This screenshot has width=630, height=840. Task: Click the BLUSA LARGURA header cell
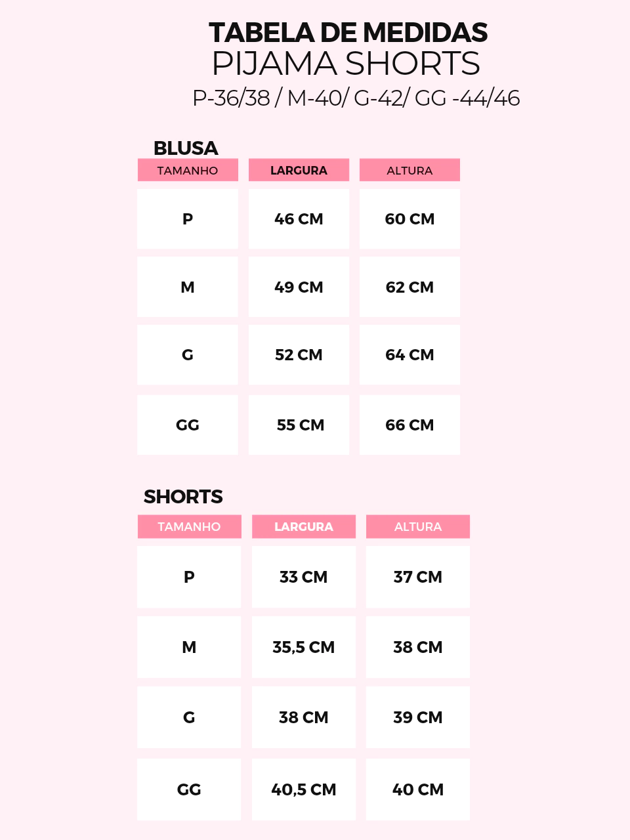[x=299, y=170]
